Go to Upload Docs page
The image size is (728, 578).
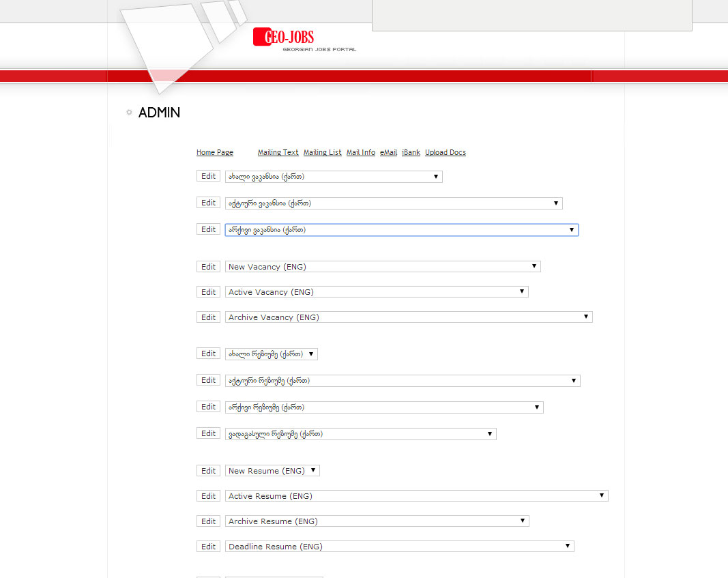click(445, 153)
